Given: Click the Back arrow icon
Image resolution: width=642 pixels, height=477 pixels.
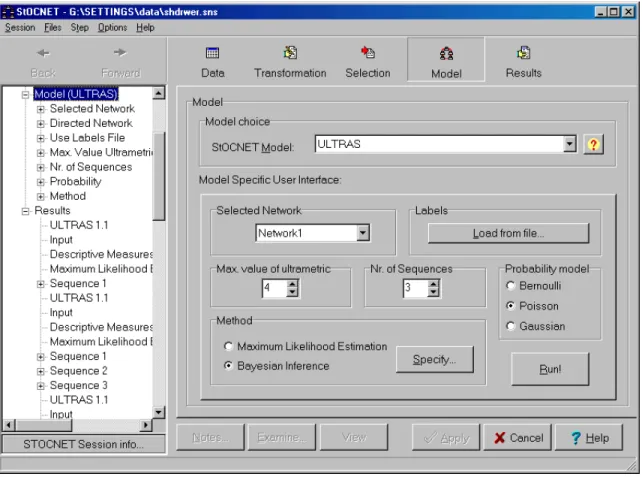Looking at the screenshot, I should 43,53.
